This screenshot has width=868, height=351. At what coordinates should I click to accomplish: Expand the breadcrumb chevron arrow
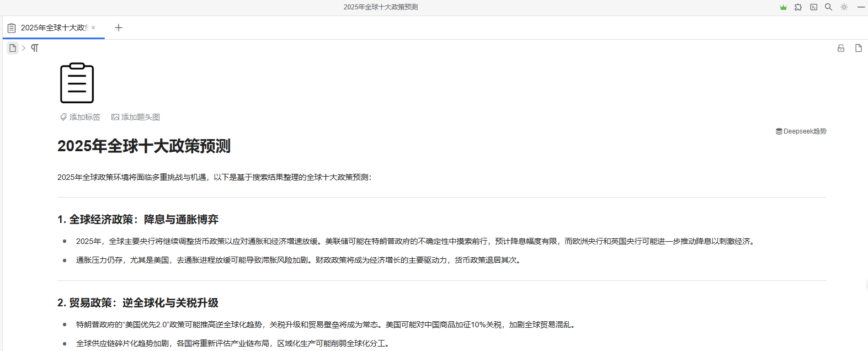[24, 48]
